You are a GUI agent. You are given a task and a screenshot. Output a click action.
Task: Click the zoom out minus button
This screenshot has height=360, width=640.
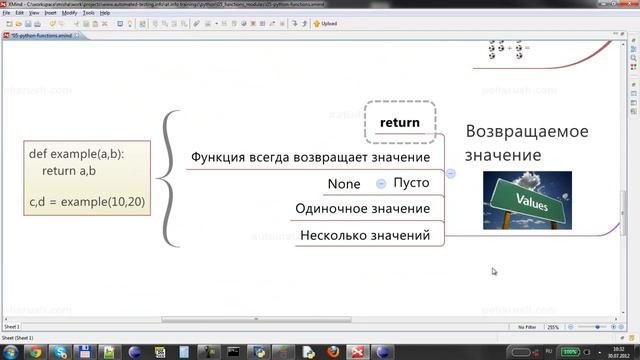point(571,327)
